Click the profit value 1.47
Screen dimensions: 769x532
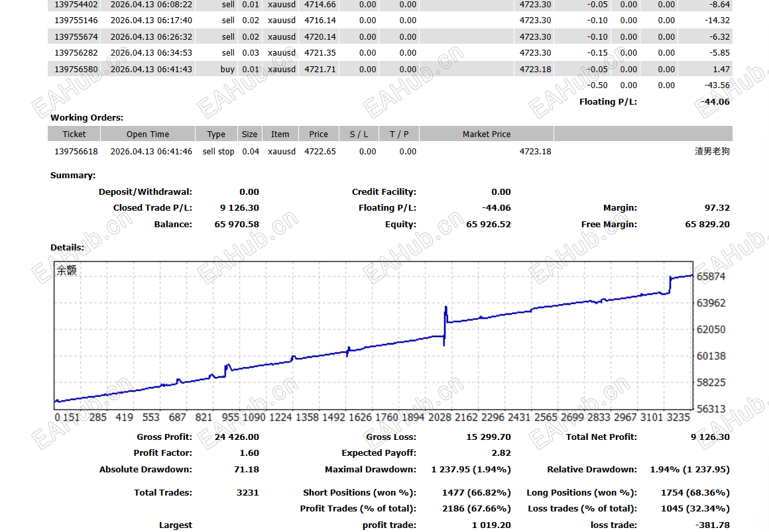721,69
